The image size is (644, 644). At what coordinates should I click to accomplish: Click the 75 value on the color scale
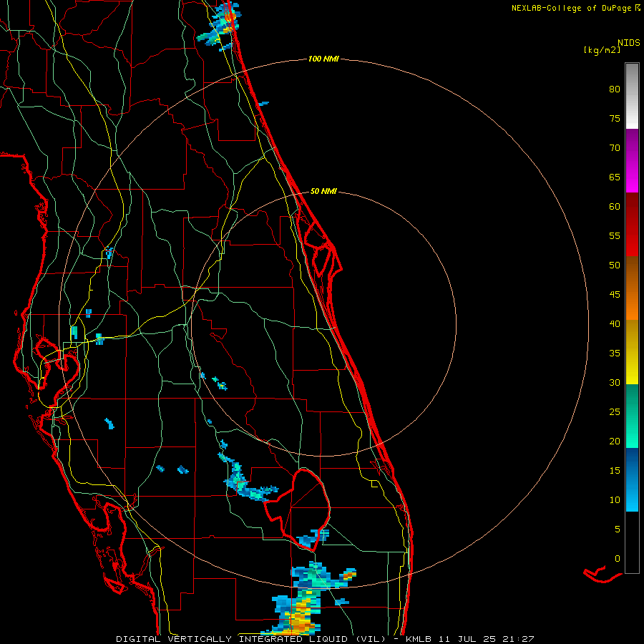pos(615,119)
